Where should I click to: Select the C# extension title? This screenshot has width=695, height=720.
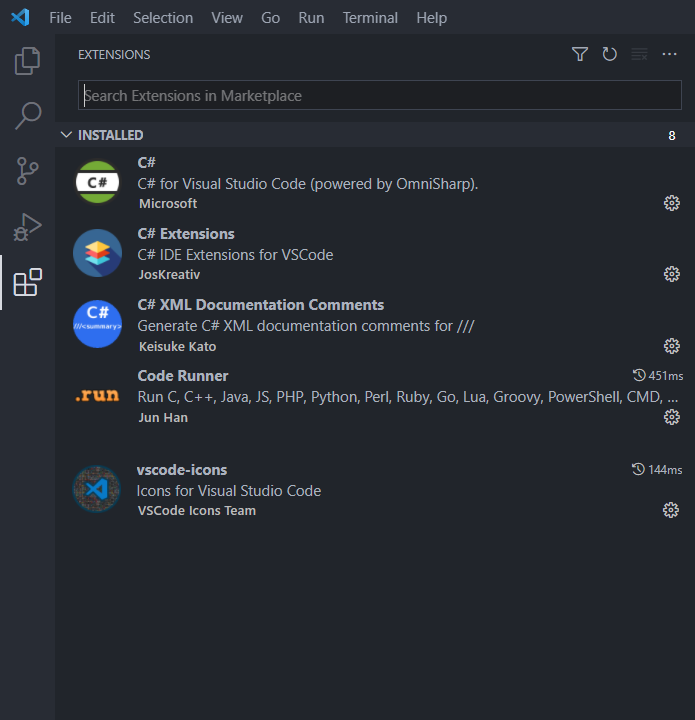146,162
